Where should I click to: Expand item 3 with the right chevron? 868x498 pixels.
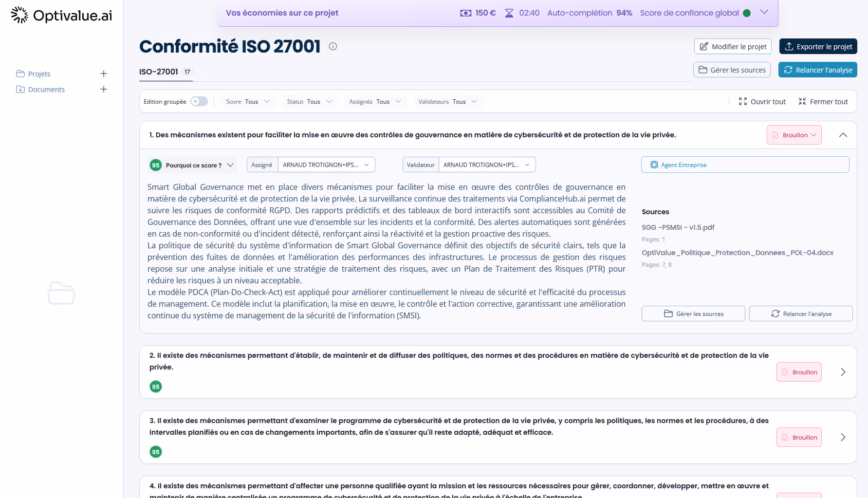click(x=843, y=437)
